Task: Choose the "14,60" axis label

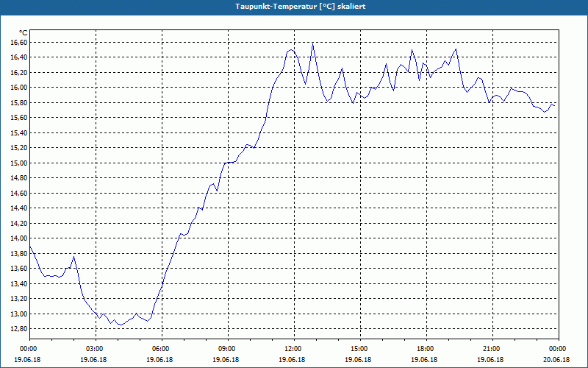Action: (x=19, y=194)
